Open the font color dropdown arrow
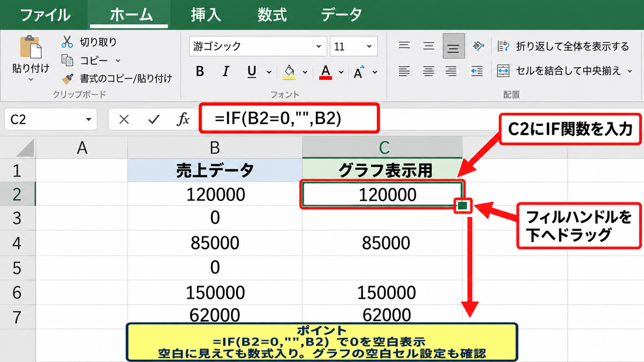Image resolution: width=644 pixels, height=362 pixels. [341, 72]
